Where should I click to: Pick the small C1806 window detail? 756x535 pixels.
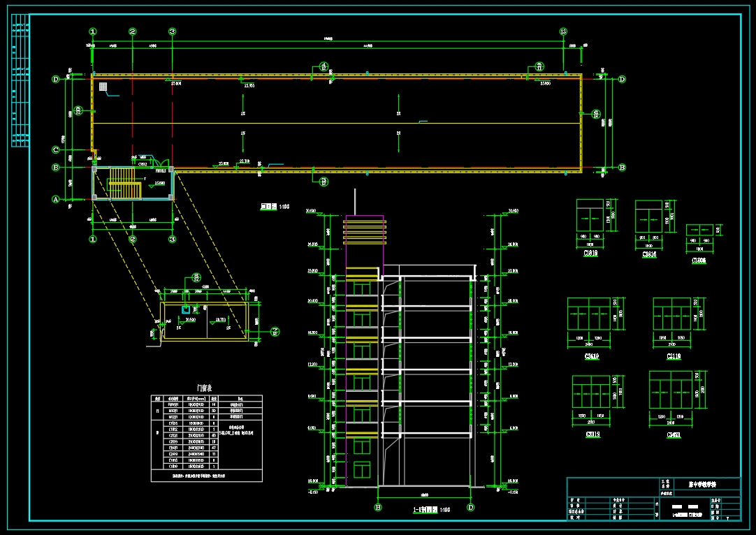(699, 230)
